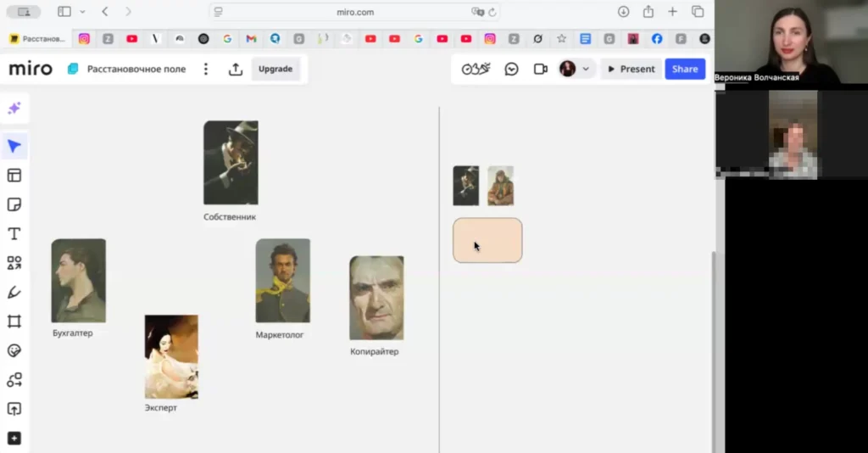Open Safari share menu
This screenshot has height=453, width=868.
[648, 11]
